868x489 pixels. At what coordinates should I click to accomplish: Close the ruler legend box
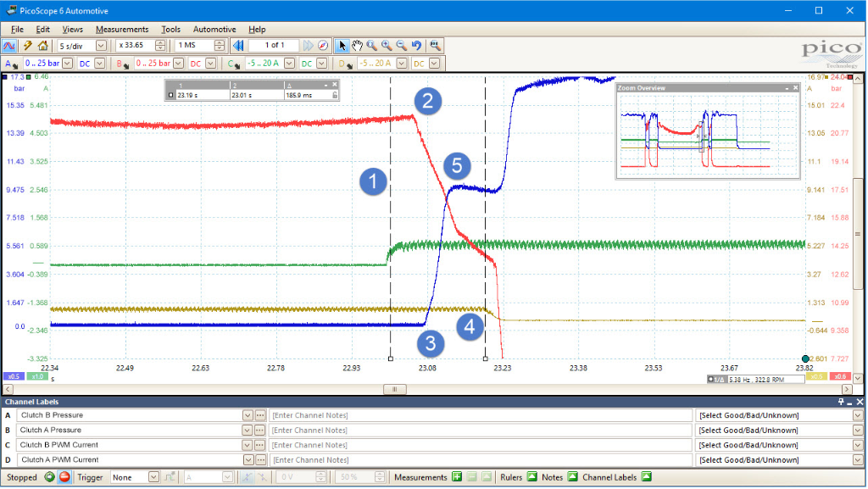(x=335, y=85)
